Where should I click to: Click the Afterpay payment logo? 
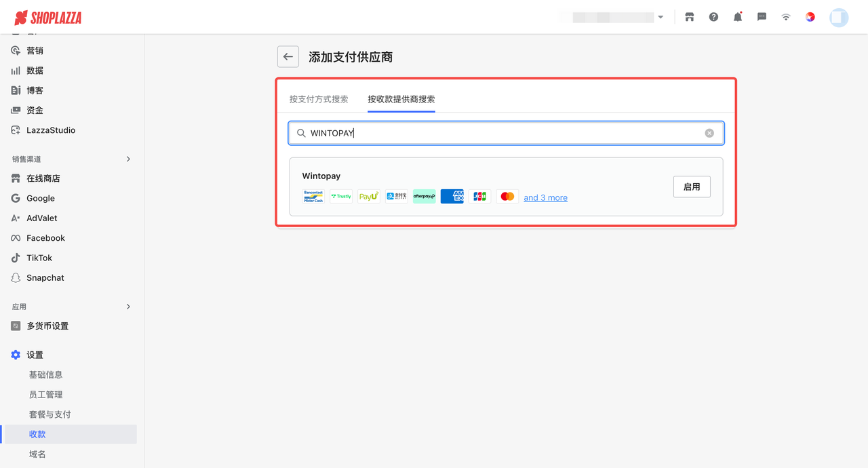click(x=425, y=197)
